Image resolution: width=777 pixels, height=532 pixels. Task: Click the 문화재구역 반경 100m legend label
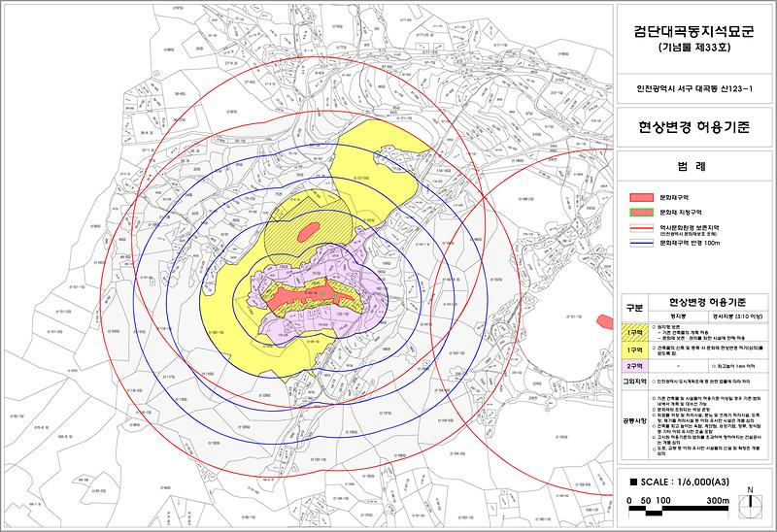tap(690, 244)
